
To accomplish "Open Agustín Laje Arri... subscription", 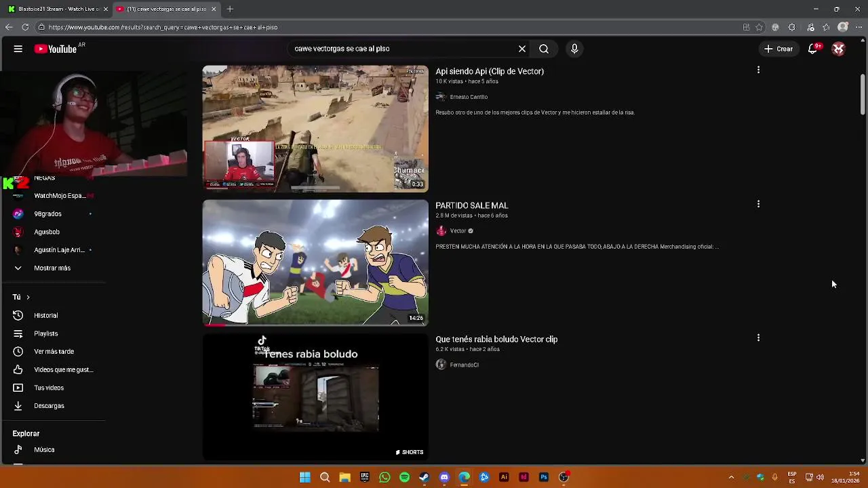I will 53,250.
